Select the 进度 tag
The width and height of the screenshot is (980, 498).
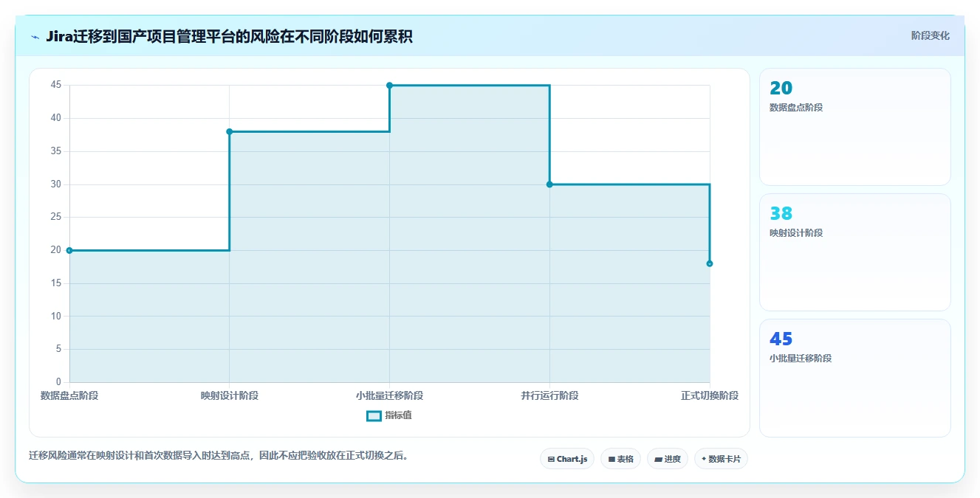[x=668, y=459]
